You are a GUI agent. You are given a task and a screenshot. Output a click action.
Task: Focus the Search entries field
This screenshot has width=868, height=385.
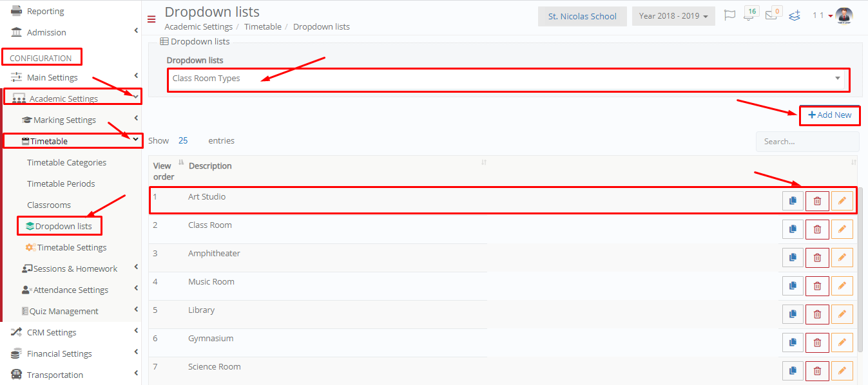tap(807, 141)
